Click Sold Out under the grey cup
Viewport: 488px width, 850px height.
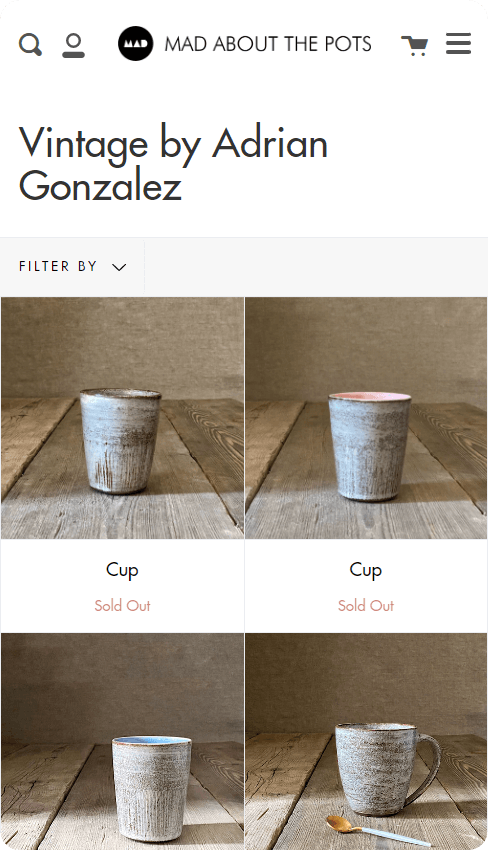pyautogui.click(x=123, y=606)
